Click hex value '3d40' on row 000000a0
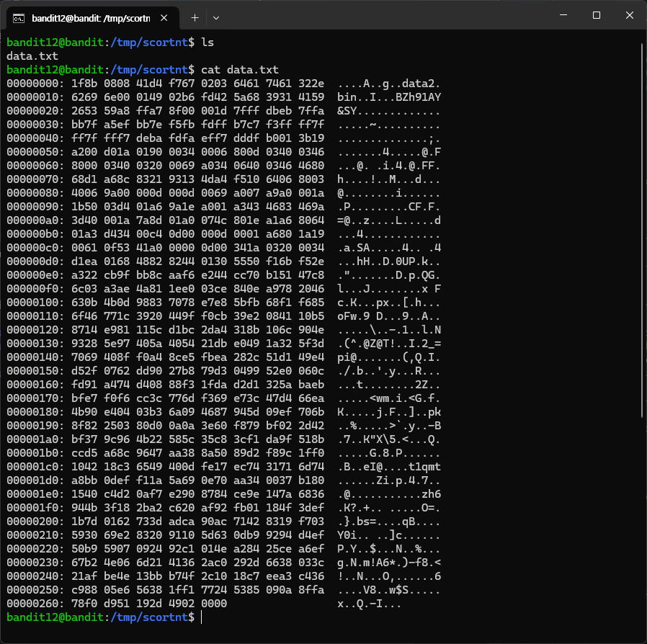 click(84, 220)
